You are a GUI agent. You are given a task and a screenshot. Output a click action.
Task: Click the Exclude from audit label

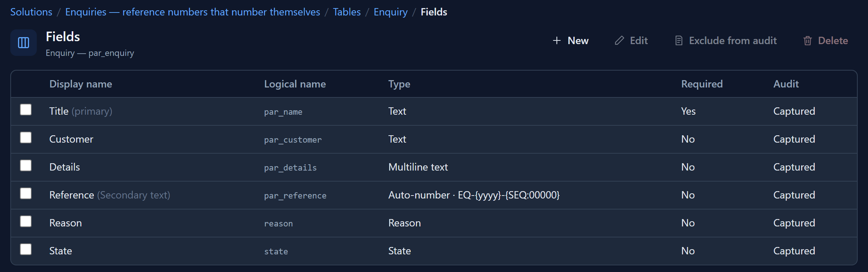point(733,40)
